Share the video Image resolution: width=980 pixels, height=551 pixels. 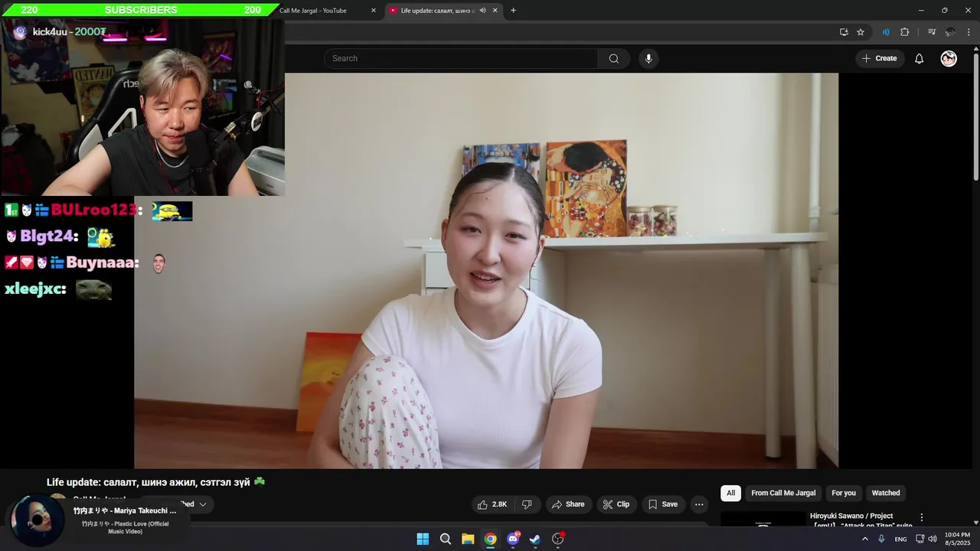pos(568,504)
